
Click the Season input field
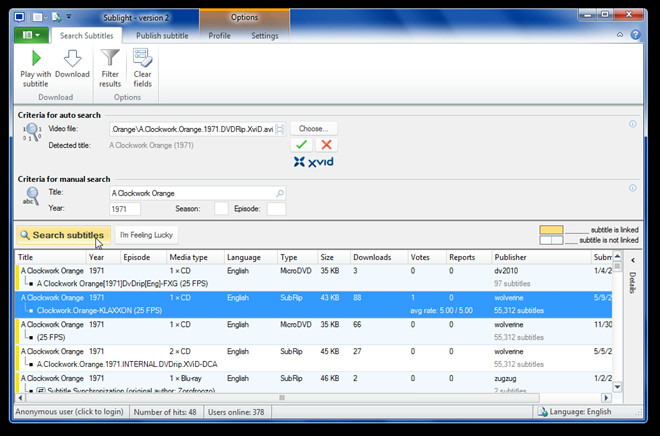(x=221, y=209)
